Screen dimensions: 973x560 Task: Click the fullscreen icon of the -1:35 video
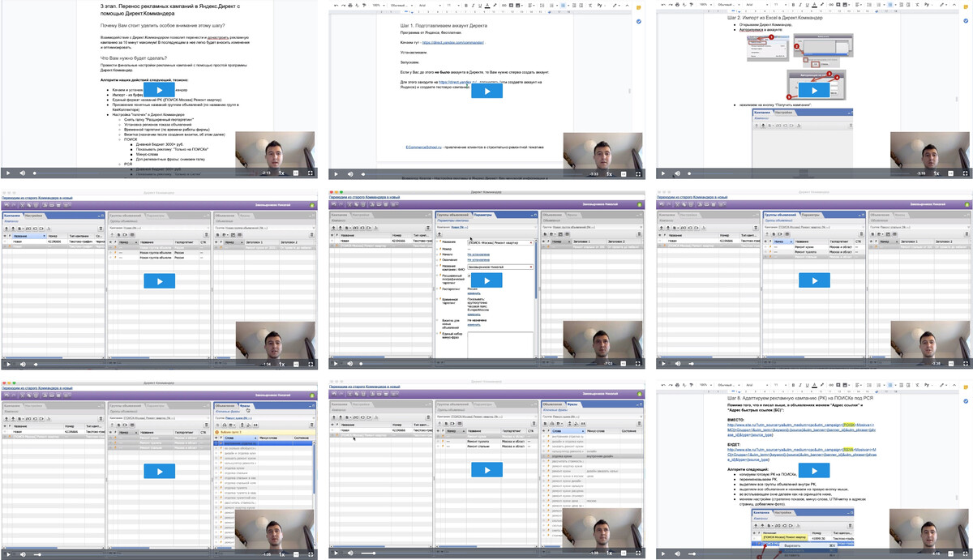pyautogui.click(x=311, y=554)
